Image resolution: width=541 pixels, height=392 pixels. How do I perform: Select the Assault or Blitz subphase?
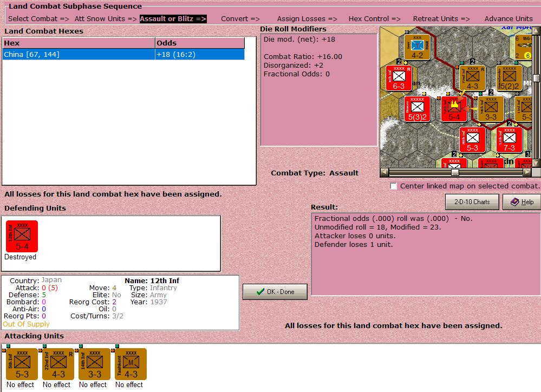click(173, 18)
